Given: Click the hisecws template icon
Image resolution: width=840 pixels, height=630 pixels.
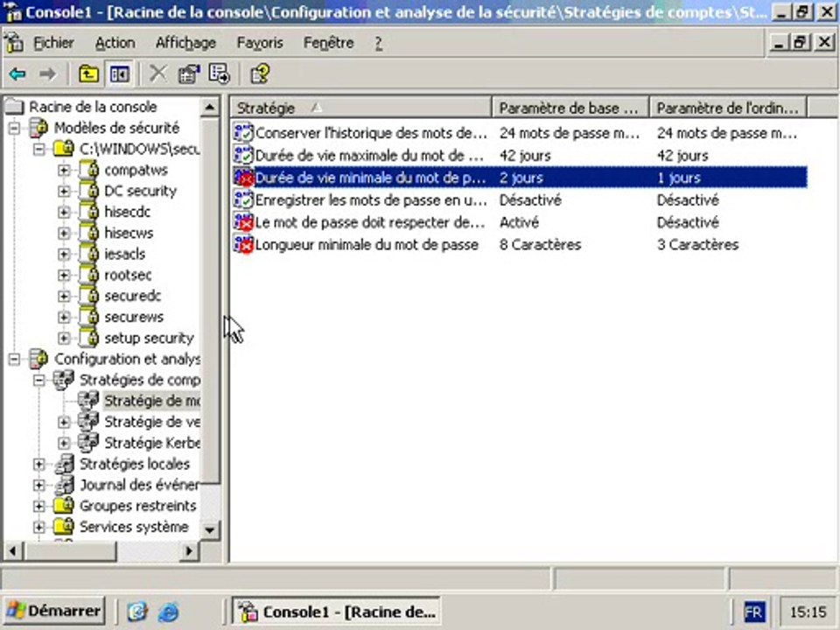Looking at the screenshot, I should 89,233.
